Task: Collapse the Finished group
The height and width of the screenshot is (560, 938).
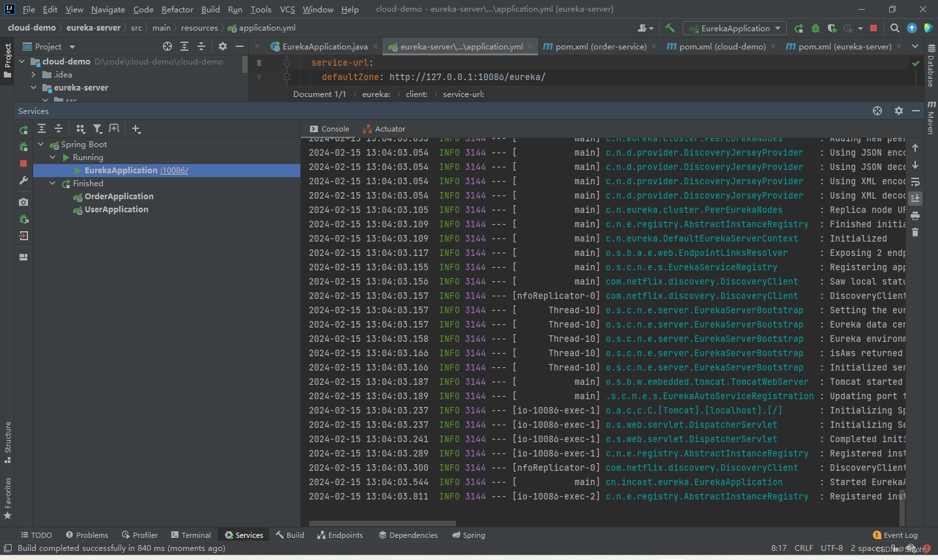Action: click(53, 184)
